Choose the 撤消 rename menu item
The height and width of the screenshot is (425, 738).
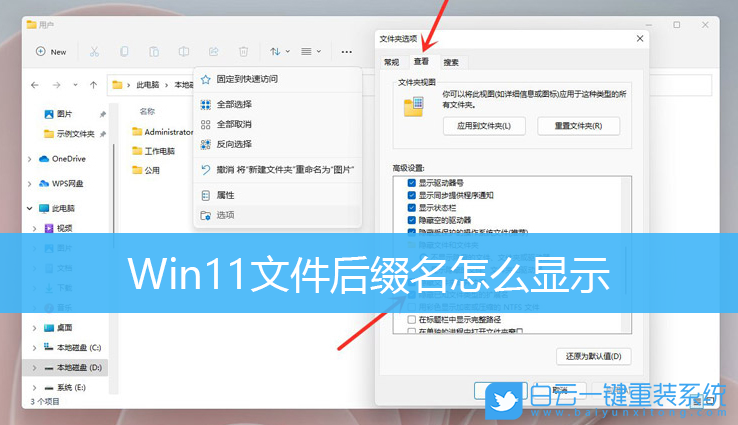[278, 169]
